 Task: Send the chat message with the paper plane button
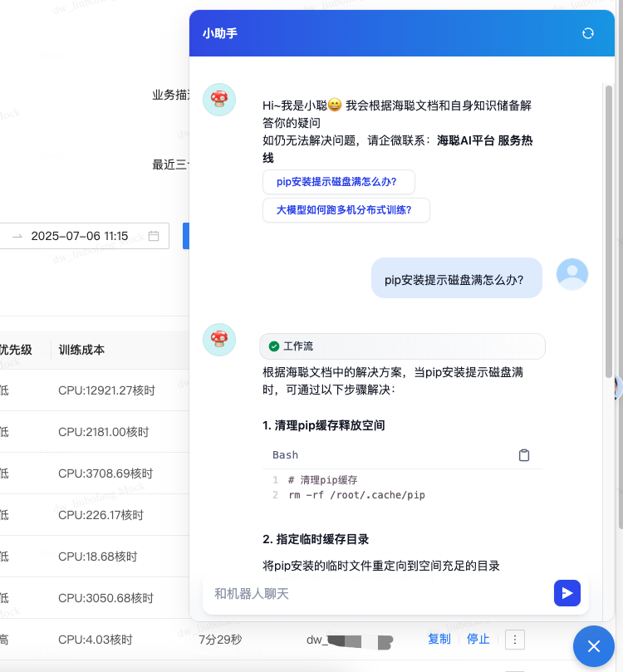click(x=567, y=593)
